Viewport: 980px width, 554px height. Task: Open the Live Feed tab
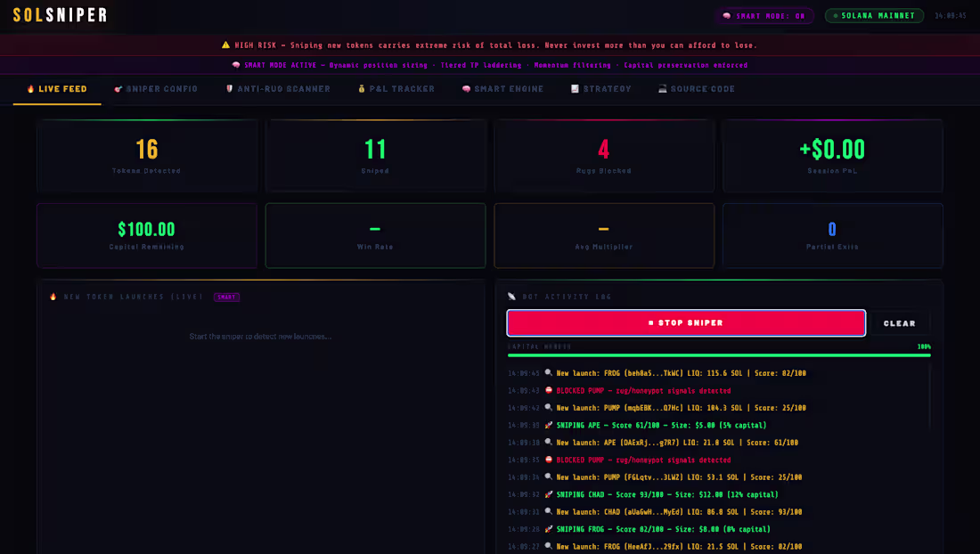coord(57,89)
